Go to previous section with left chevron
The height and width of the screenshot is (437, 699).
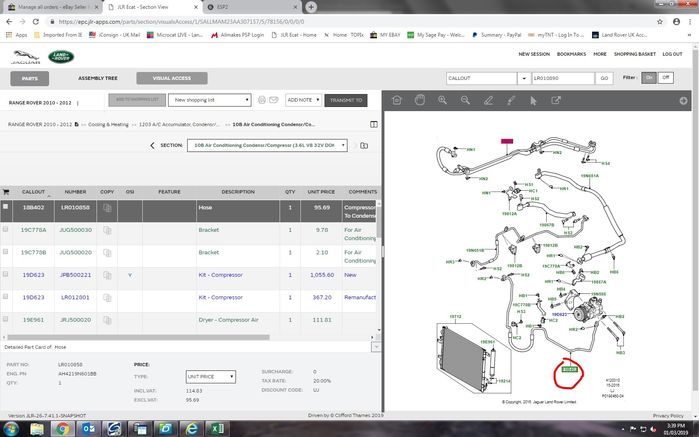point(152,145)
